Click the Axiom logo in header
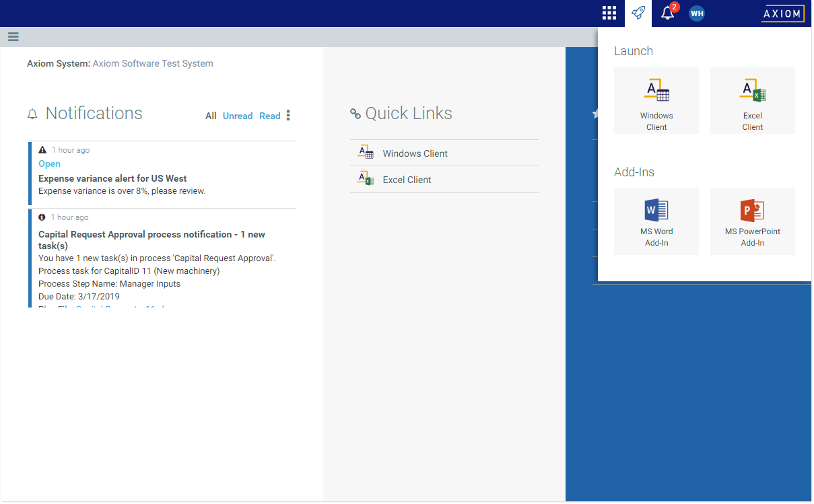This screenshot has height=504, width=814. [782, 13]
